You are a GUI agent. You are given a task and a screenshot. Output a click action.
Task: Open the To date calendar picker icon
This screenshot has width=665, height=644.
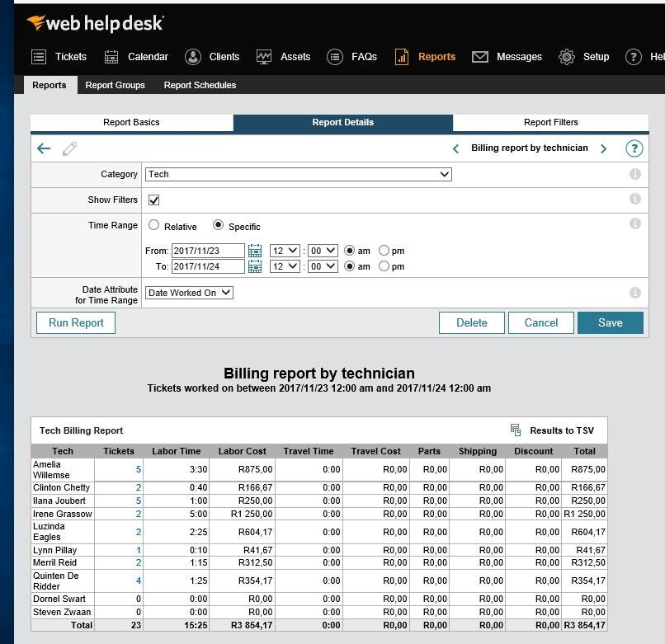(255, 266)
